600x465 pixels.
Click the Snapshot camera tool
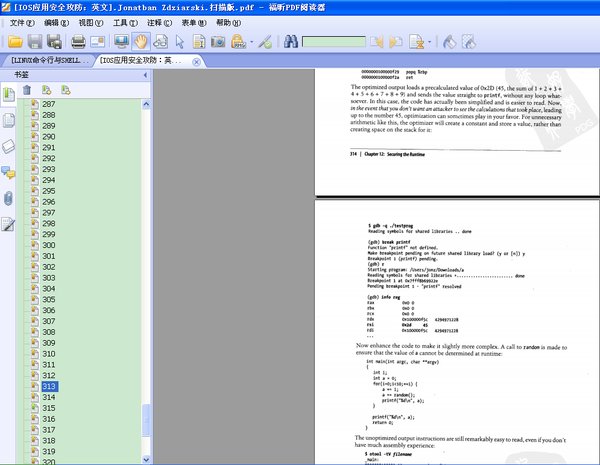pos(217,42)
